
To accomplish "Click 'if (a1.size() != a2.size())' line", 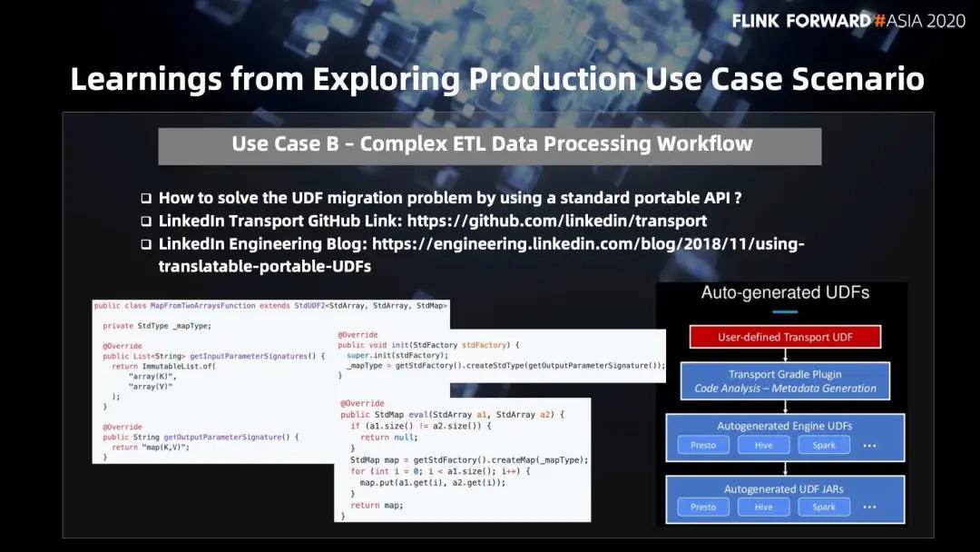I will pyautogui.click(x=421, y=426).
